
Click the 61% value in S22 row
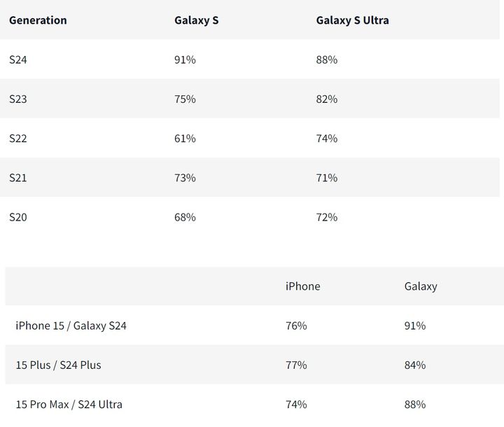click(185, 139)
